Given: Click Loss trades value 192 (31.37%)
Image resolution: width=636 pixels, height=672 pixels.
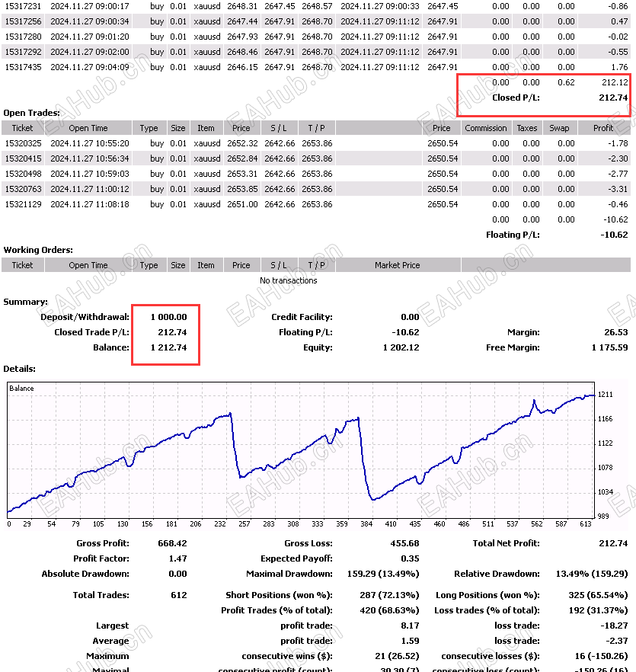Looking at the screenshot, I should point(598,610).
